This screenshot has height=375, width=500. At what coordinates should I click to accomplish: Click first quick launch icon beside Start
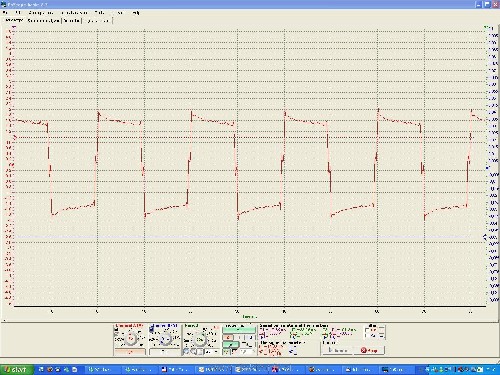coord(41,369)
